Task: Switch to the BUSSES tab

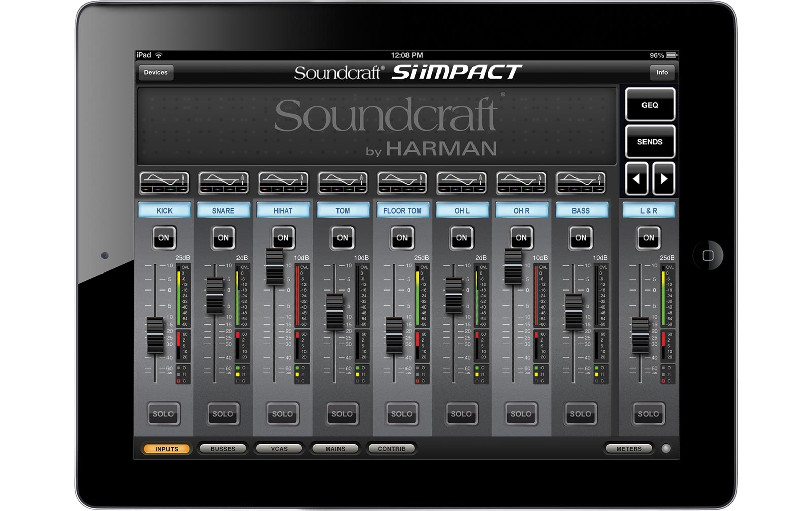Action: pos(223,449)
